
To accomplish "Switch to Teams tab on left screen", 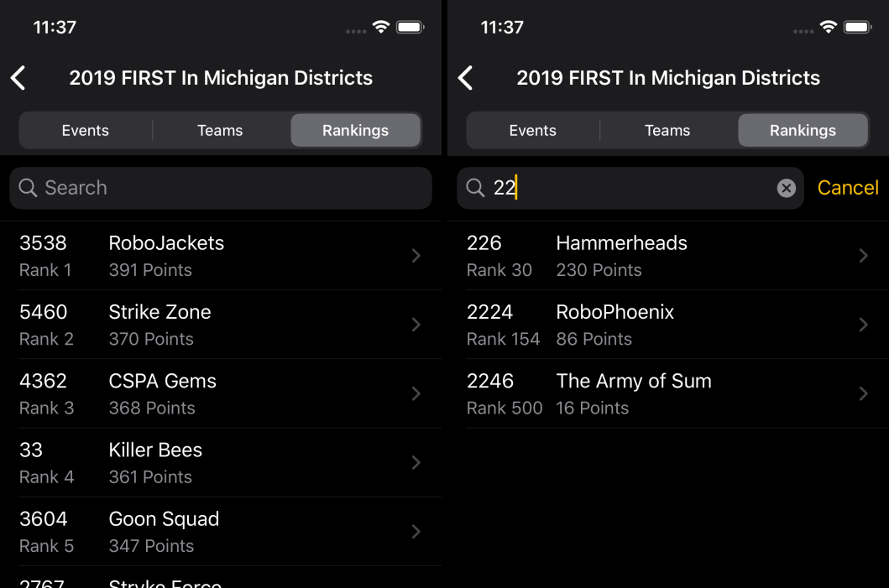I will pyautogui.click(x=220, y=131).
